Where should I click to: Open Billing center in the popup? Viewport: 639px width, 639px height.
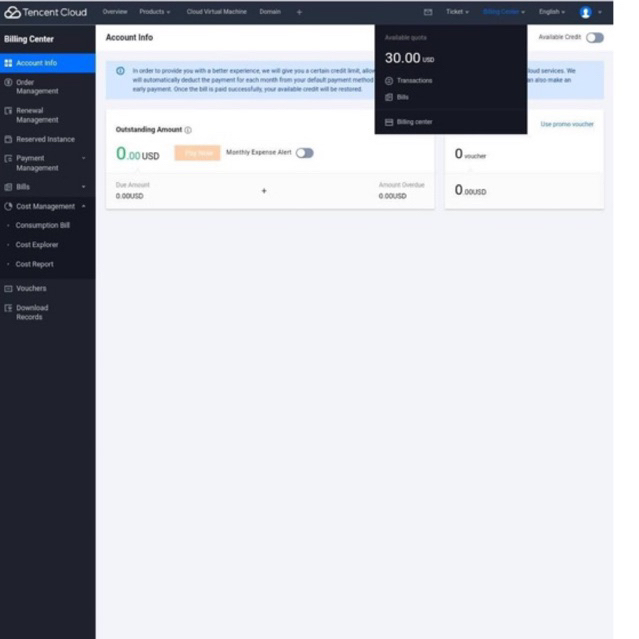coord(409,122)
